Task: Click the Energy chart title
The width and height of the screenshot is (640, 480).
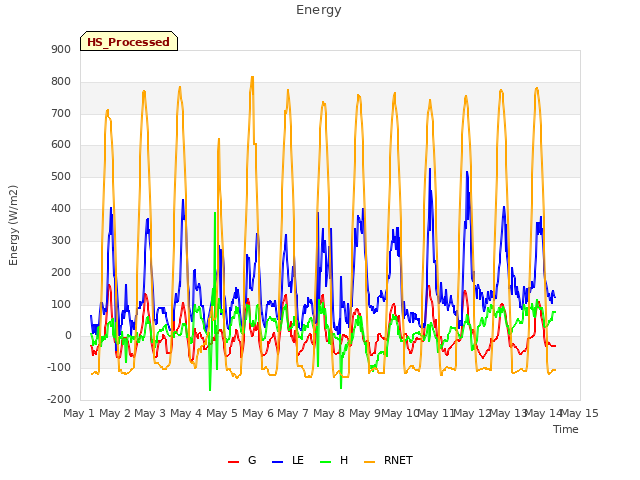Action: tap(318, 10)
